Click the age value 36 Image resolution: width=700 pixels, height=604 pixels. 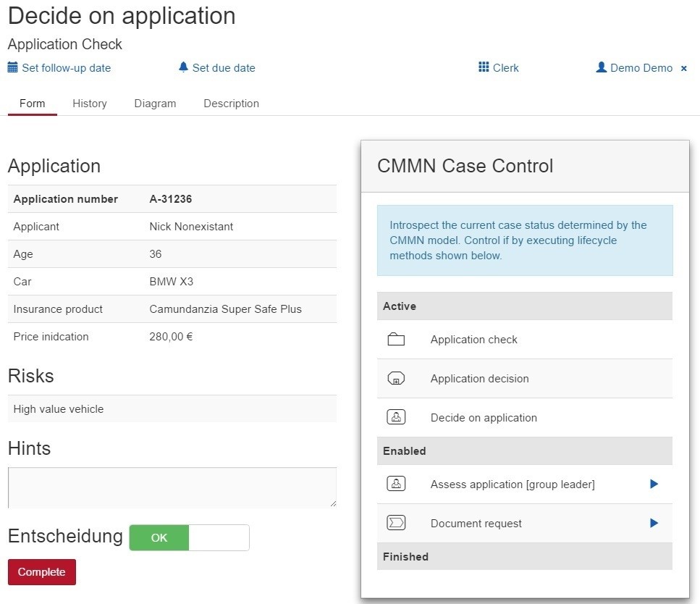click(156, 253)
